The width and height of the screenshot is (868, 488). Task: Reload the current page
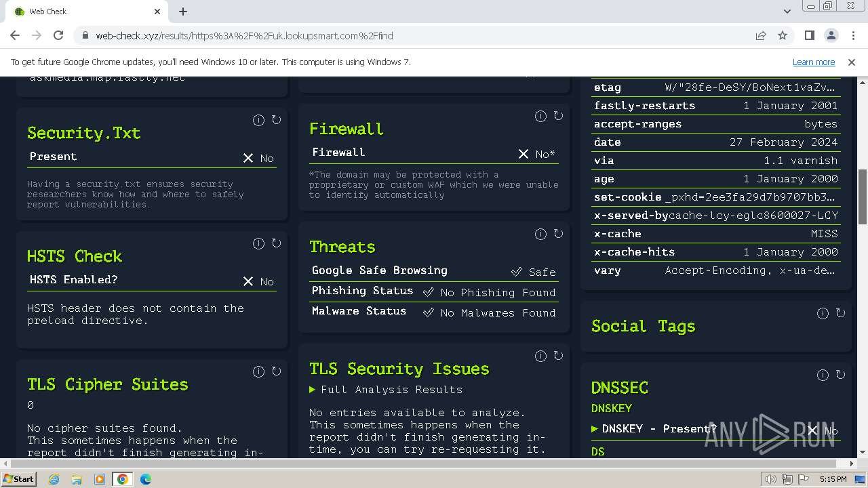pos(58,35)
